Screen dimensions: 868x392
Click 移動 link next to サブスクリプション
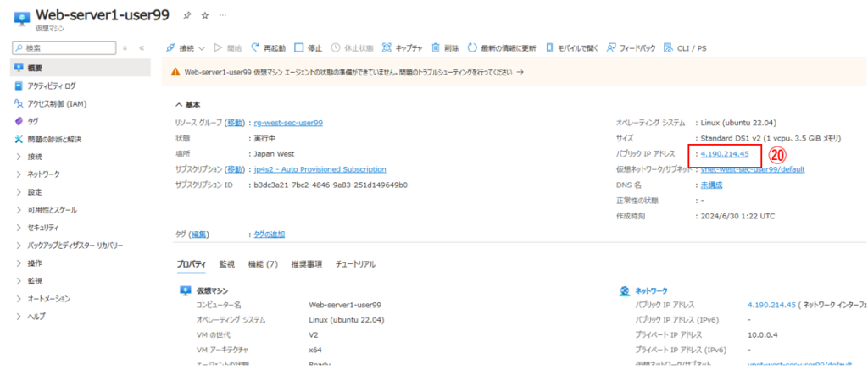click(235, 169)
